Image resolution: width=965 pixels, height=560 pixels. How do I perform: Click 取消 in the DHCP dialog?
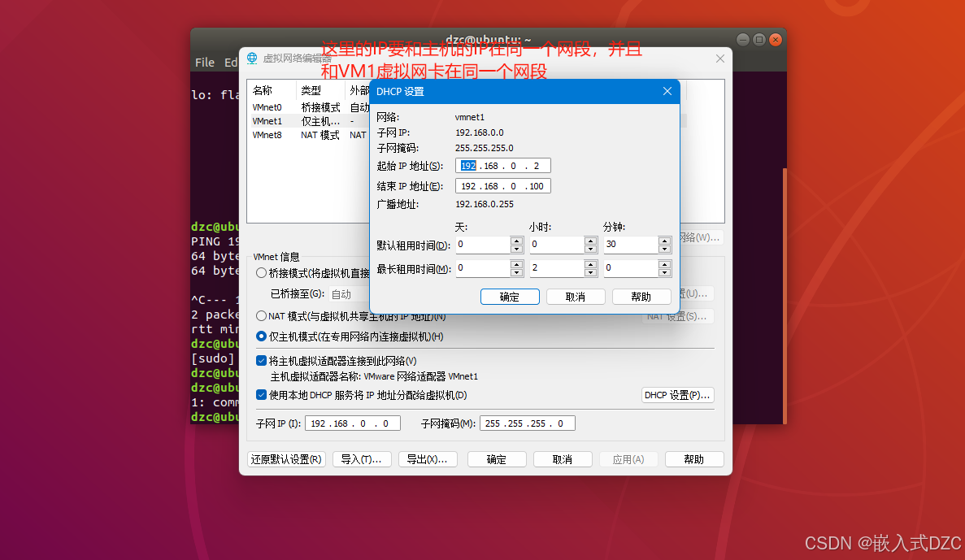click(x=576, y=297)
